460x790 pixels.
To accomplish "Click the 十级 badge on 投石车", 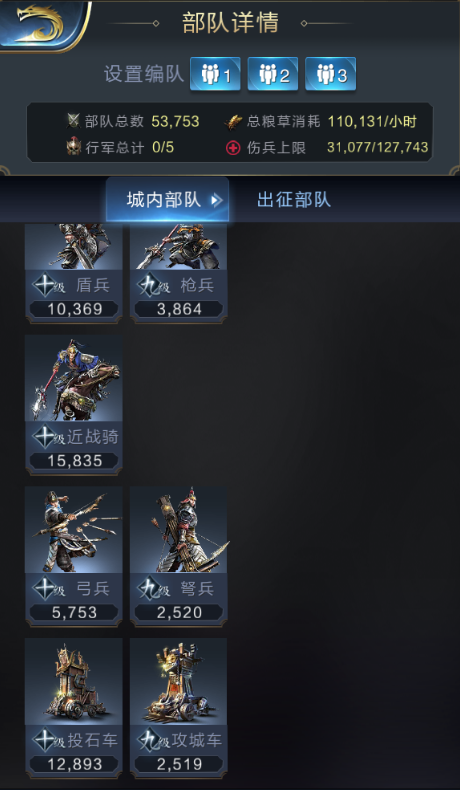I will coord(48,740).
